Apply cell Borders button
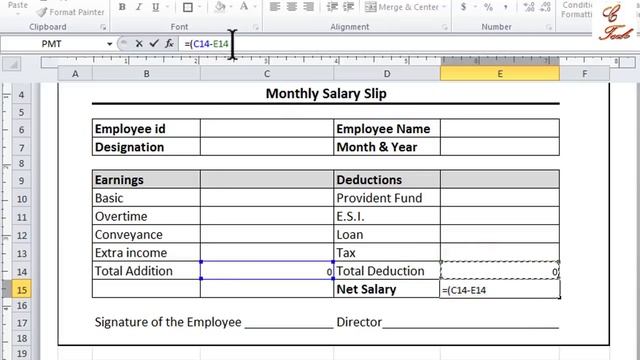 click(188, 7)
